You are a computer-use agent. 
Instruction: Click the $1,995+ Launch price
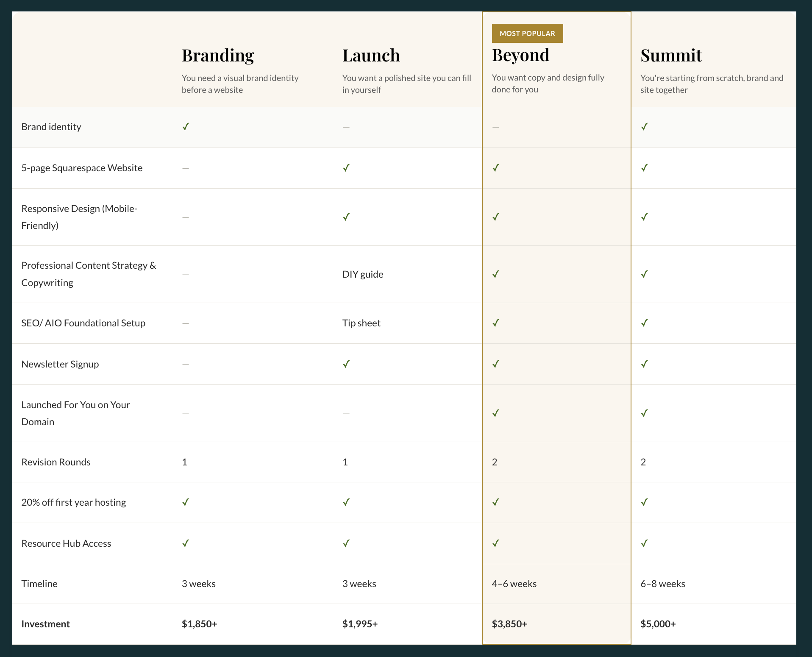point(360,624)
